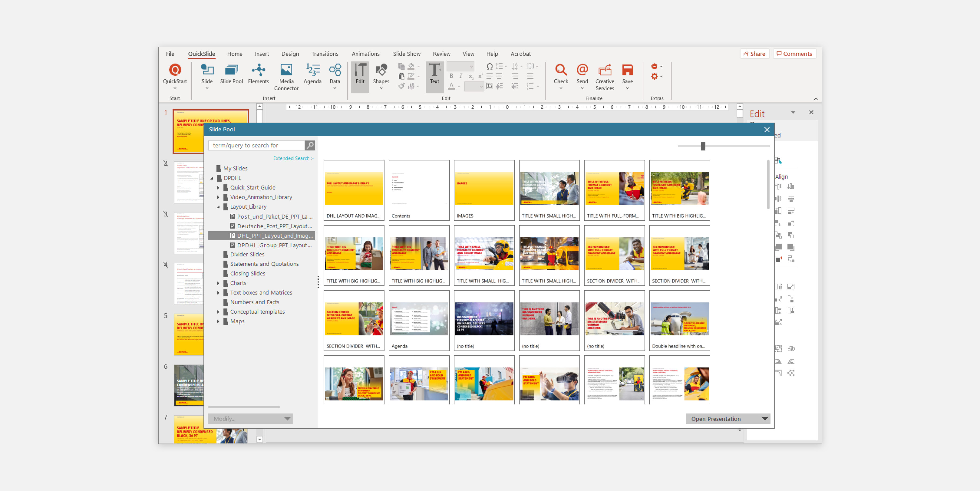Click the Extended Search link

click(x=293, y=158)
